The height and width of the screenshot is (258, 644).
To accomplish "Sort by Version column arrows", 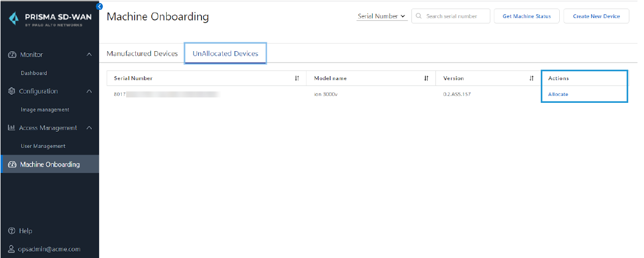I will coord(532,78).
